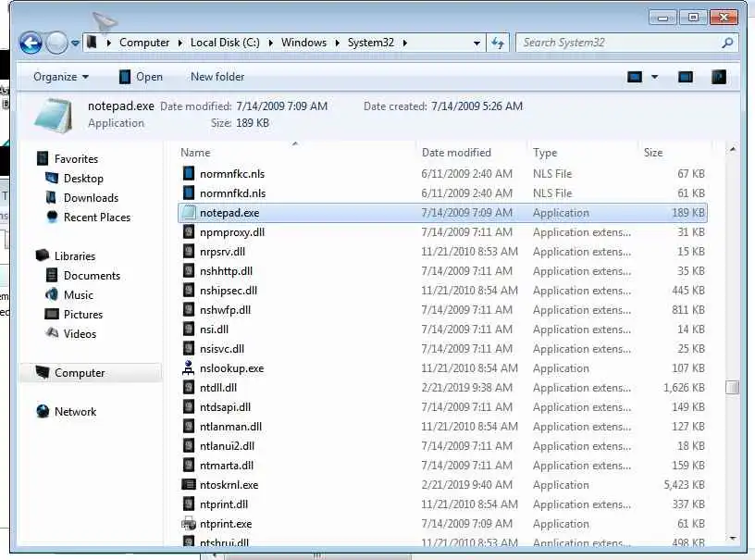This screenshot has height=560, width=755.
Task: Click the scroll down arrow of file list
Action: point(733,538)
